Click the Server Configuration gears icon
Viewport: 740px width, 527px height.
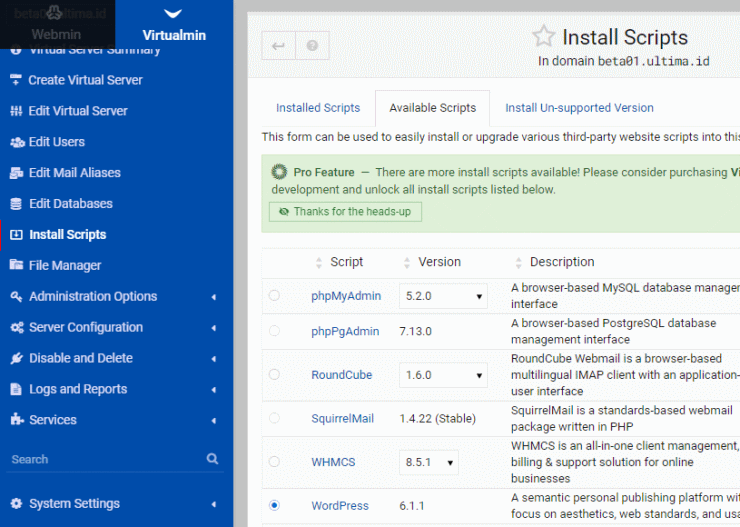pyautogui.click(x=17, y=327)
